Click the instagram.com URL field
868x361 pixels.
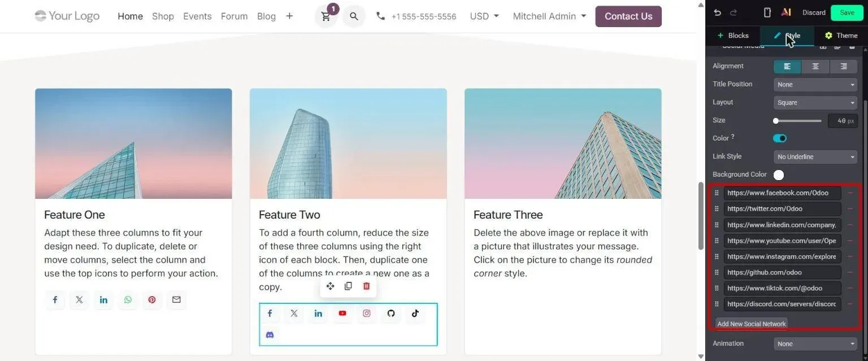[782, 256]
